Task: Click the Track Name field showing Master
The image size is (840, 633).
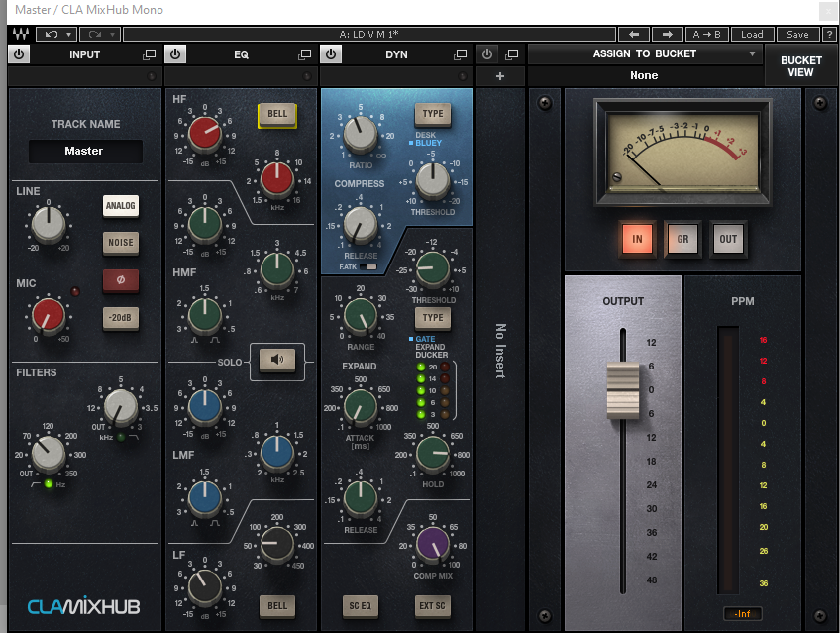Action: point(85,152)
